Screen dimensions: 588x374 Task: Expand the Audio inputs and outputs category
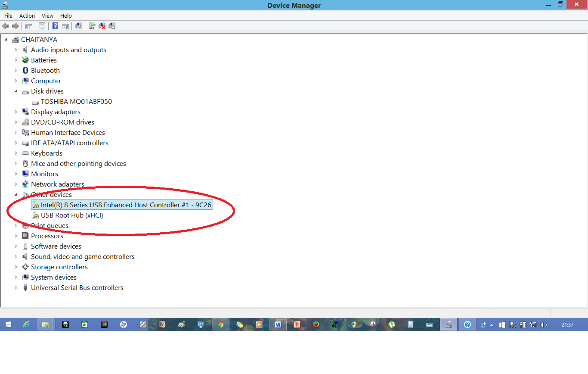pyautogui.click(x=16, y=50)
